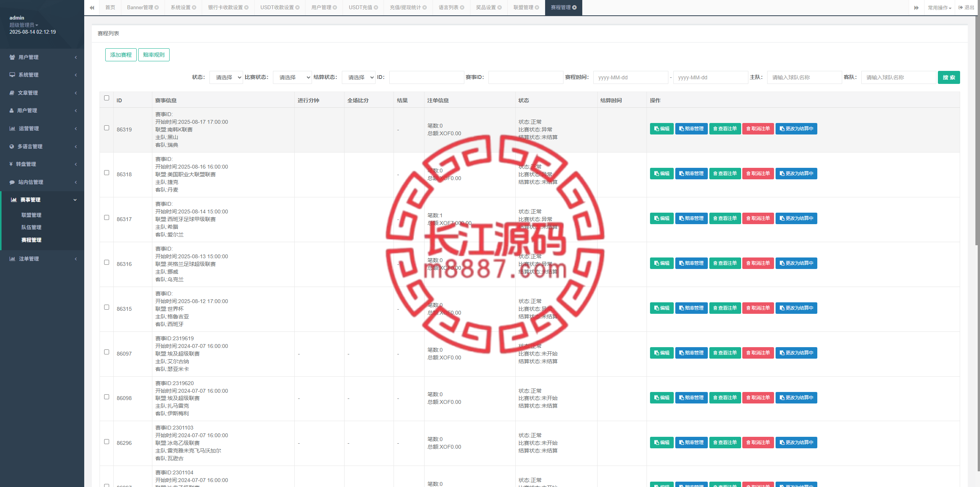Click the page vertical scrollbar
The height and width of the screenshot is (487, 980).
click(977, 130)
